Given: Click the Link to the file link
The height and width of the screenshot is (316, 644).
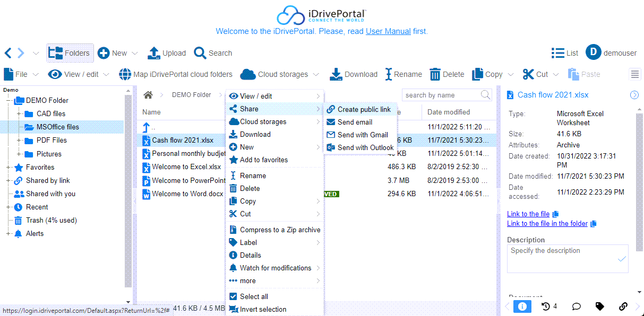Looking at the screenshot, I should click(528, 214).
